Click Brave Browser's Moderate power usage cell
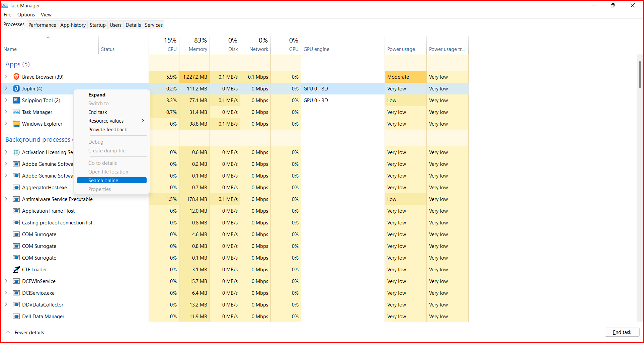Viewport: 644px width, 343px height. (406, 77)
